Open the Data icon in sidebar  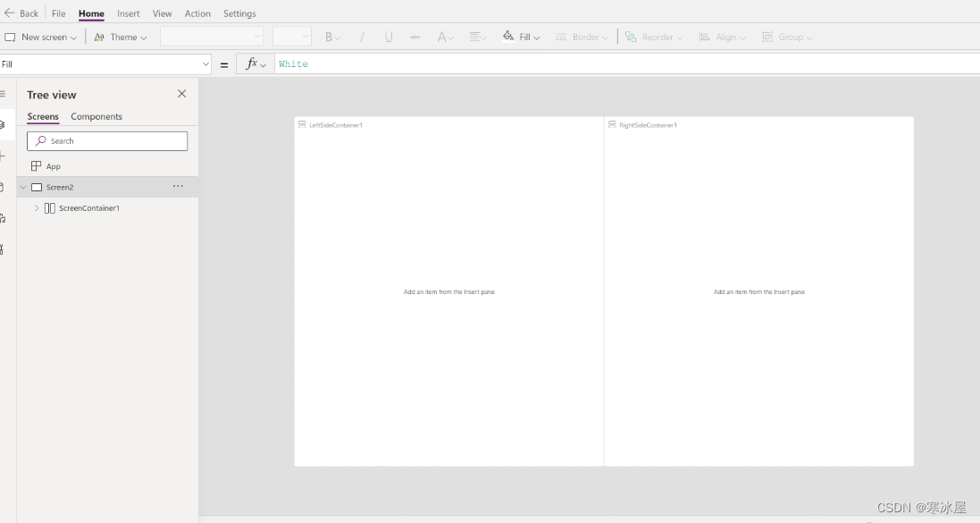3,187
